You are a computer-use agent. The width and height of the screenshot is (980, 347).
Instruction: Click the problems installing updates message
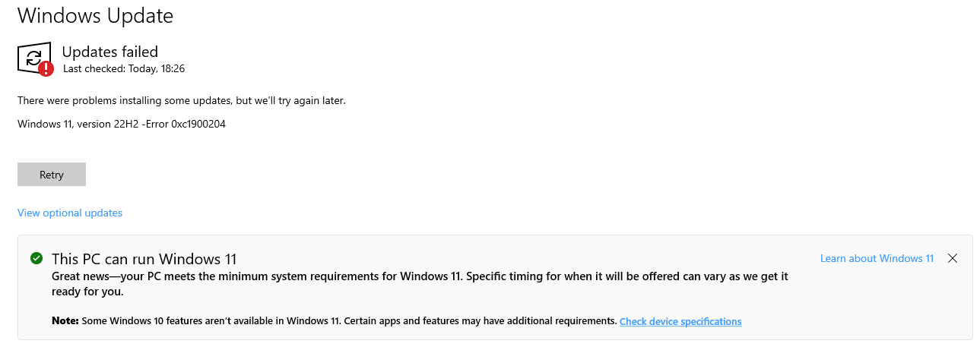(181, 100)
